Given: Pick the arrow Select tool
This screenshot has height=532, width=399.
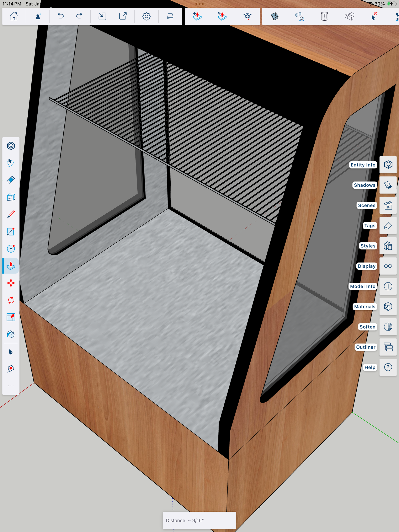Looking at the screenshot, I should coord(11,352).
